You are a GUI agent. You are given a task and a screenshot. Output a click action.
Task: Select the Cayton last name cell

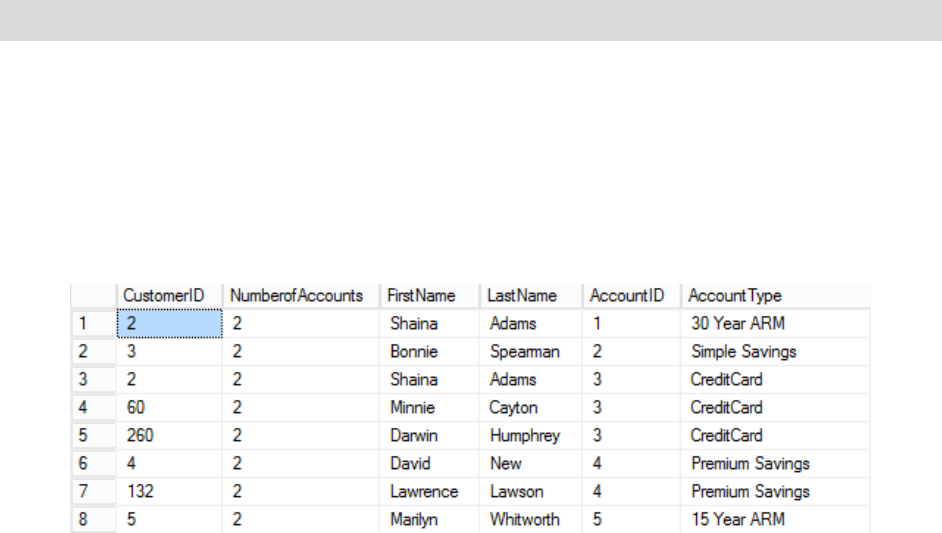click(514, 408)
